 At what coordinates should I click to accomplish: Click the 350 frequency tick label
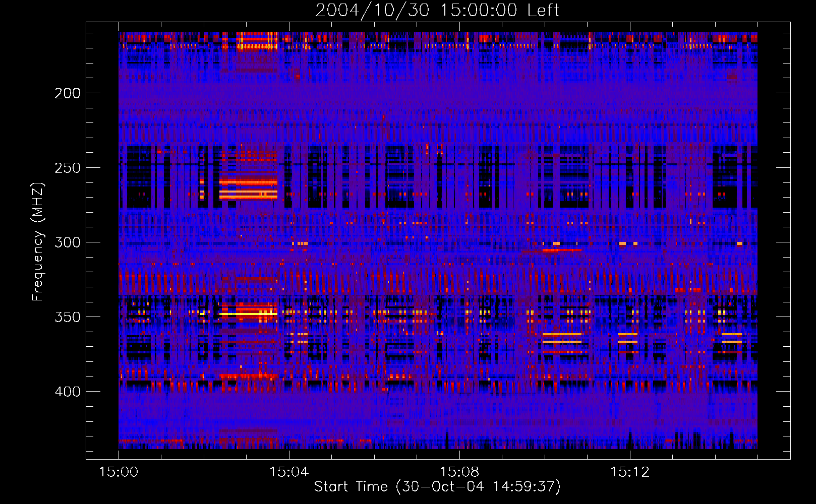[68, 317]
